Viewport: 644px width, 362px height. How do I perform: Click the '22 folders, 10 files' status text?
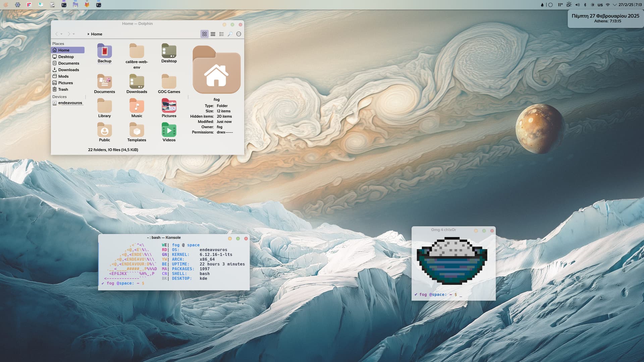coord(113,150)
